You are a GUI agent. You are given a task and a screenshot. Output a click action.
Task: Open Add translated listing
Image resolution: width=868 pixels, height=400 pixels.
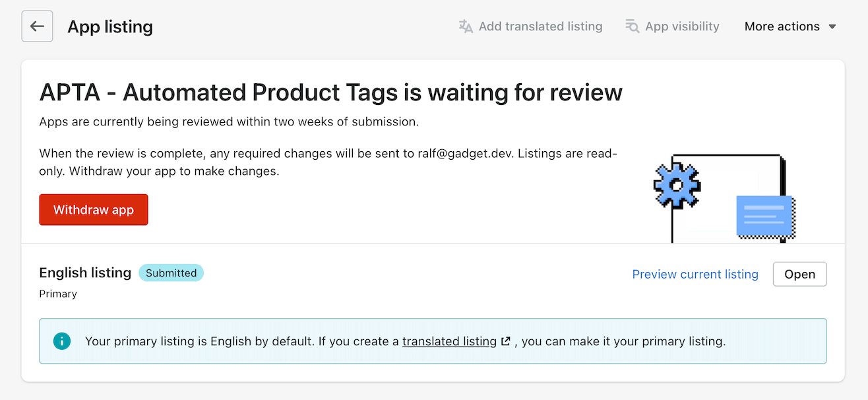pos(530,26)
